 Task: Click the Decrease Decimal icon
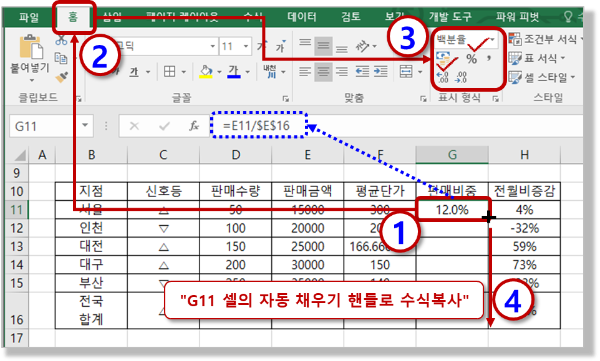click(461, 77)
